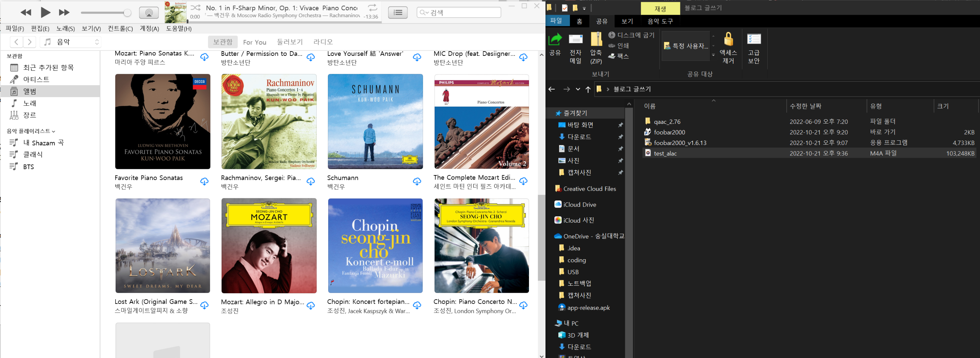The image size is (980, 358).
Task: Open the Rachmaninov Kun-Woo Paik album cover
Action: pos(269,122)
